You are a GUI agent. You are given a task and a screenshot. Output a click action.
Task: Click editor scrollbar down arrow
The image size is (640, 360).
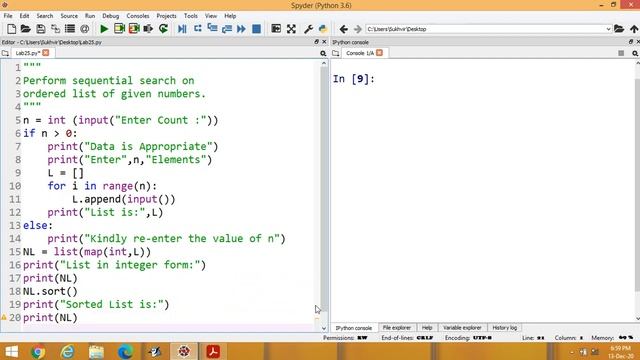click(324, 328)
